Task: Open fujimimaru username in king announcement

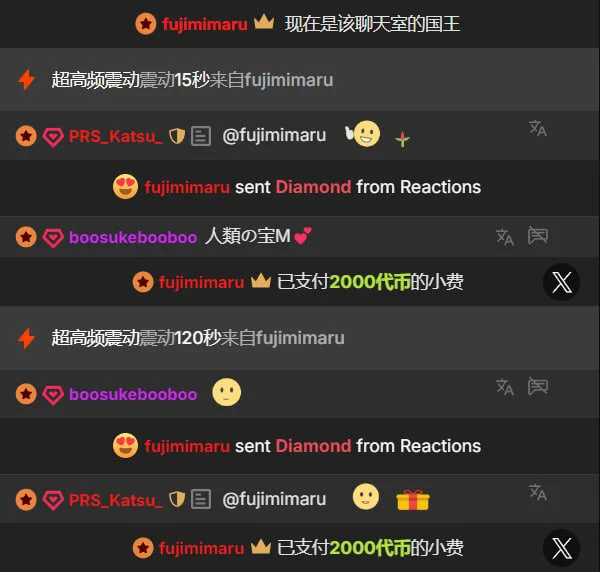Action: point(205,24)
